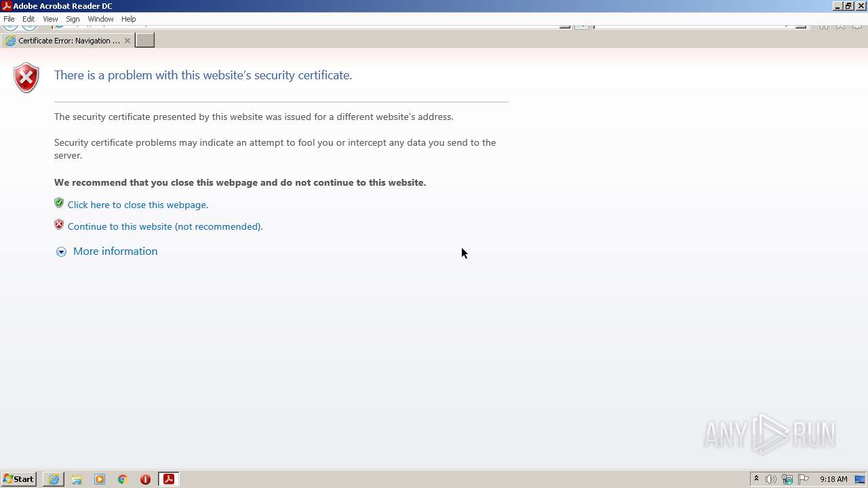
Task: Click the large red certificate error shield
Action: [x=26, y=78]
